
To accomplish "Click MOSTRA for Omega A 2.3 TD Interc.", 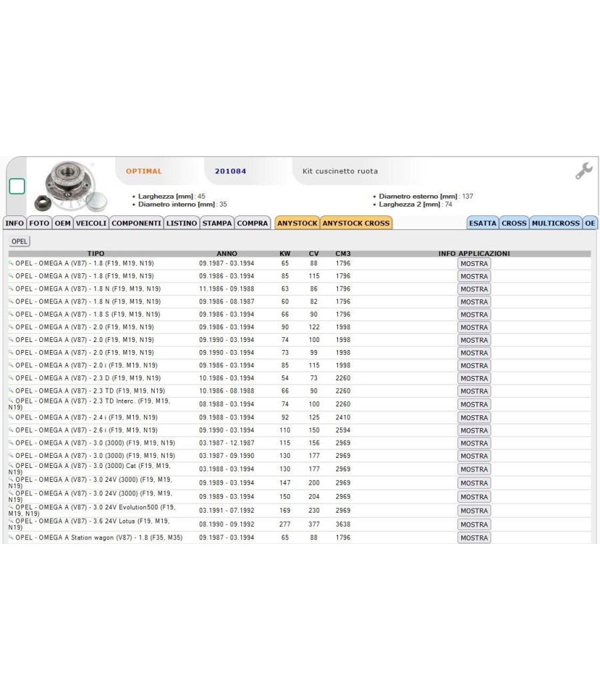I will click(474, 404).
